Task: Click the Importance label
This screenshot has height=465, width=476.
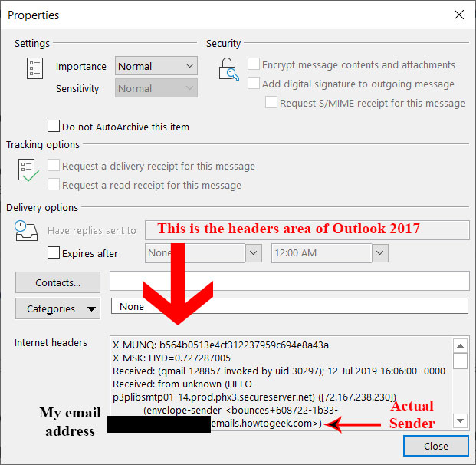Action: pyautogui.click(x=81, y=66)
